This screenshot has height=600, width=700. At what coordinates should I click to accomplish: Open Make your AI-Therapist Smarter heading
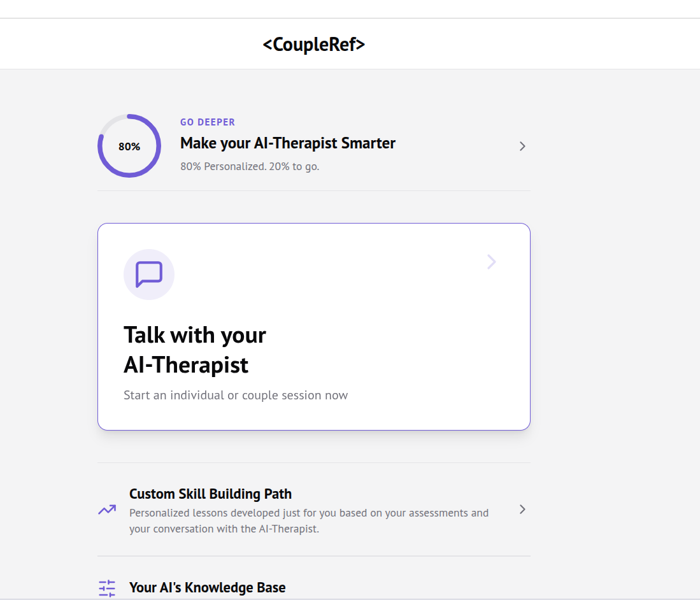(288, 143)
